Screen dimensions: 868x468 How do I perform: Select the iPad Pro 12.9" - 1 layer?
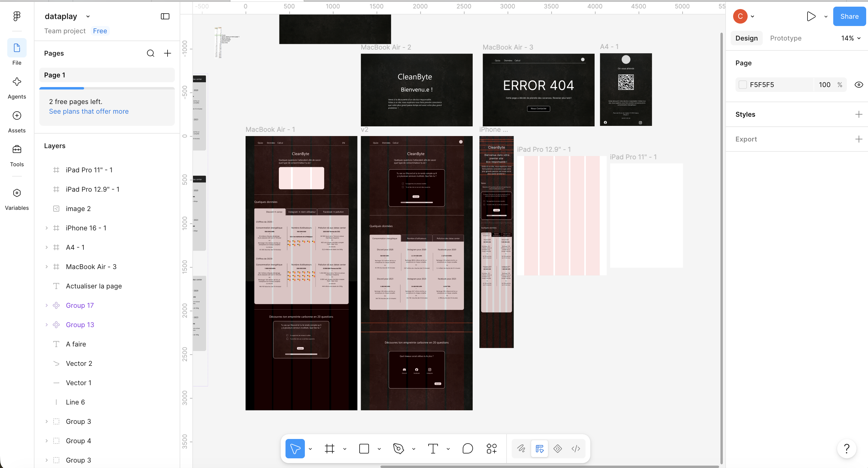[92, 189]
